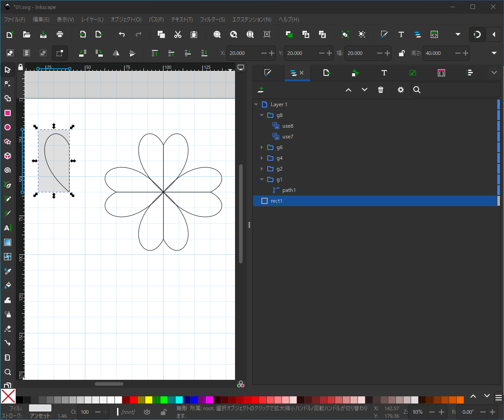
Task: Open the パス(P) menu
Action: coord(156,19)
